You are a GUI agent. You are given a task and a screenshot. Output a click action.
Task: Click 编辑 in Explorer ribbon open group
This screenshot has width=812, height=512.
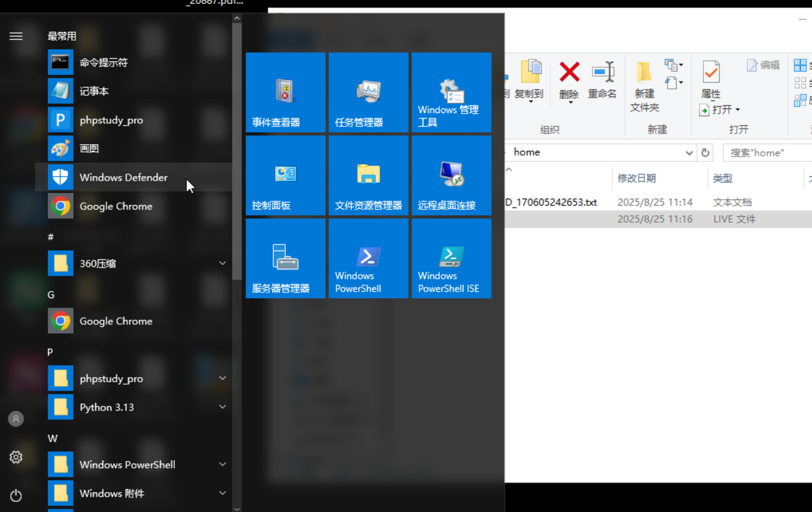point(763,65)
